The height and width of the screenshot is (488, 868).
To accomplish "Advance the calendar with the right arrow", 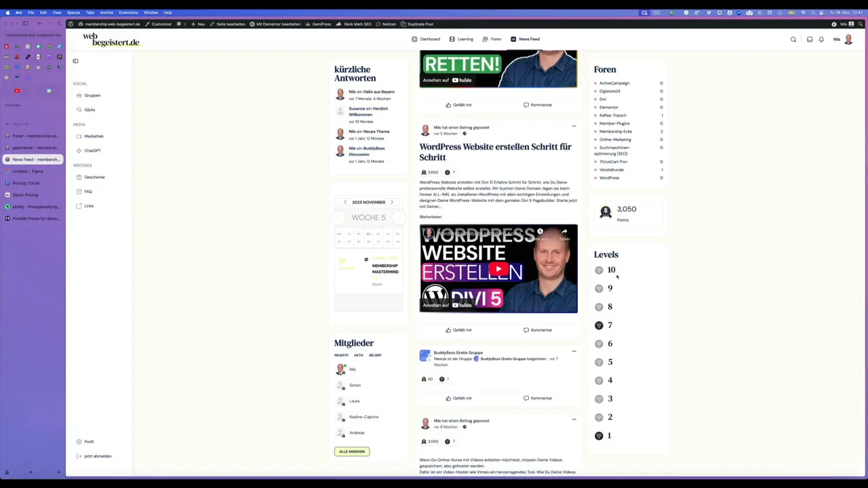I will pos(392,201).
